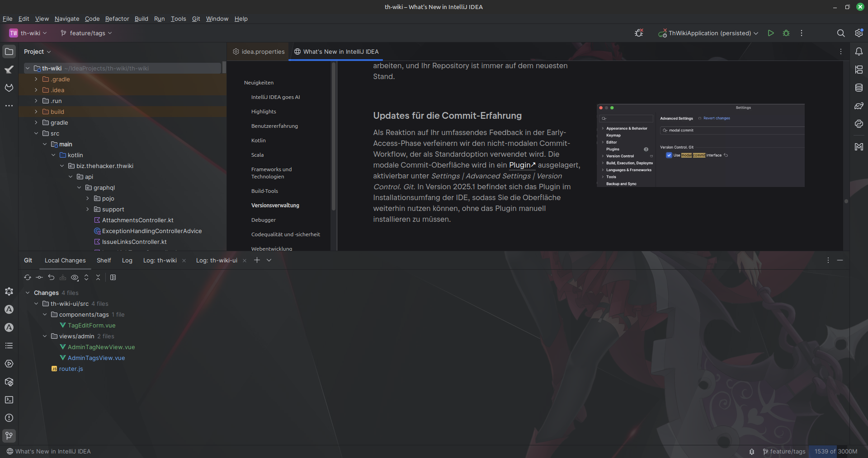Toggle the View Options eye icon in changes toolbar

75,277
